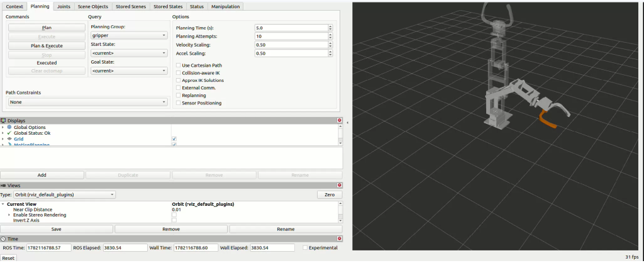This screenshot has width=644, height=263.
Task: Open the Stored Scenes tab
Action: click(131, 6)
